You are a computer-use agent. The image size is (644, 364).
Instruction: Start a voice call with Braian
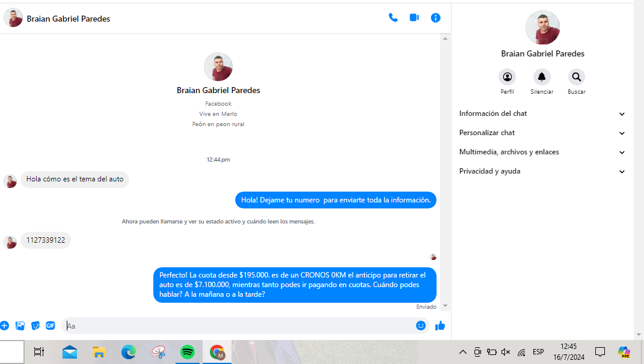[x=393, y=18]
